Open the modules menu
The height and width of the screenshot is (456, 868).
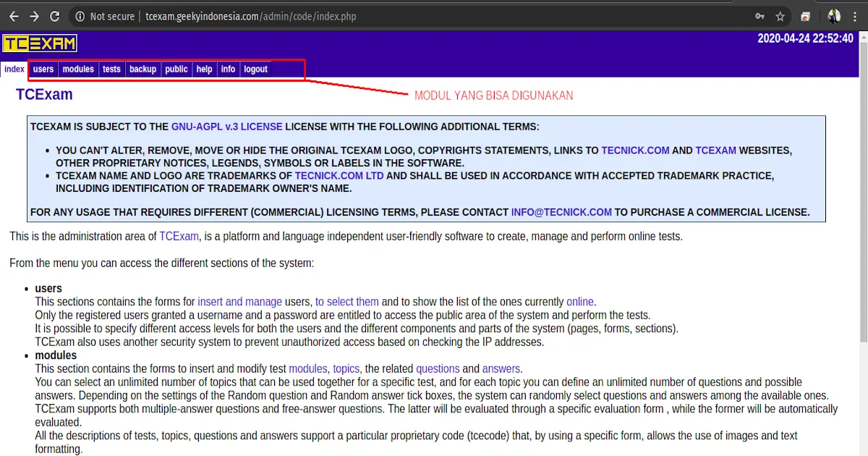pyautogui.click(x=78, y=69)
